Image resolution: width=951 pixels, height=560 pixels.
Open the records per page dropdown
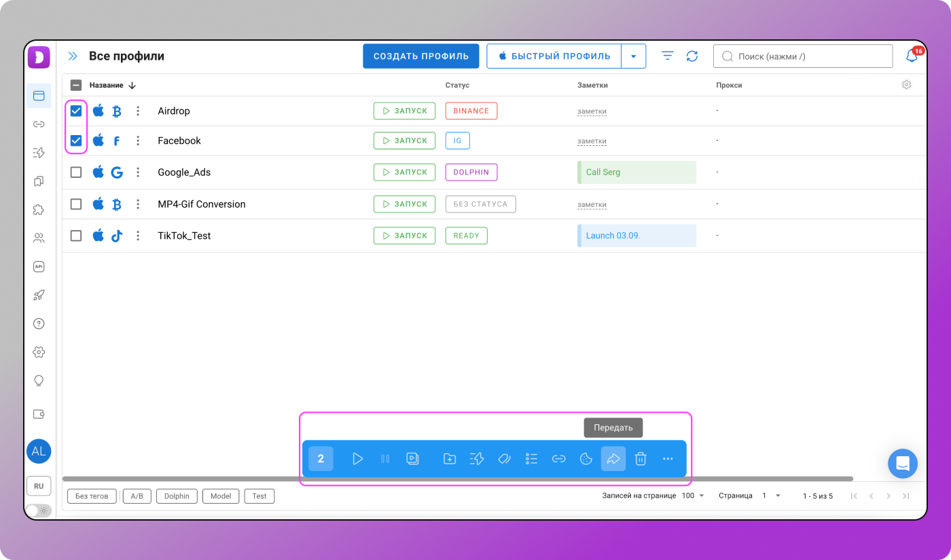click(693, 496)
